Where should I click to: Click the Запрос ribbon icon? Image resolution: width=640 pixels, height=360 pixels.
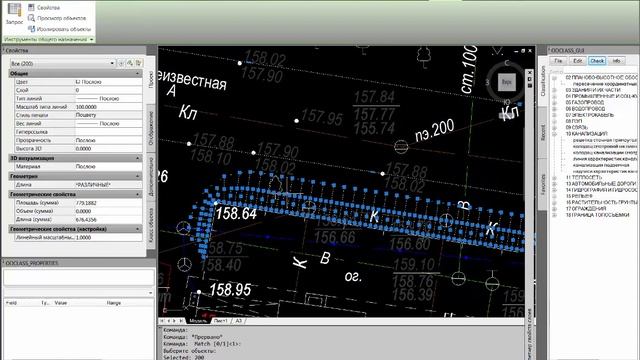pos(14,14)
